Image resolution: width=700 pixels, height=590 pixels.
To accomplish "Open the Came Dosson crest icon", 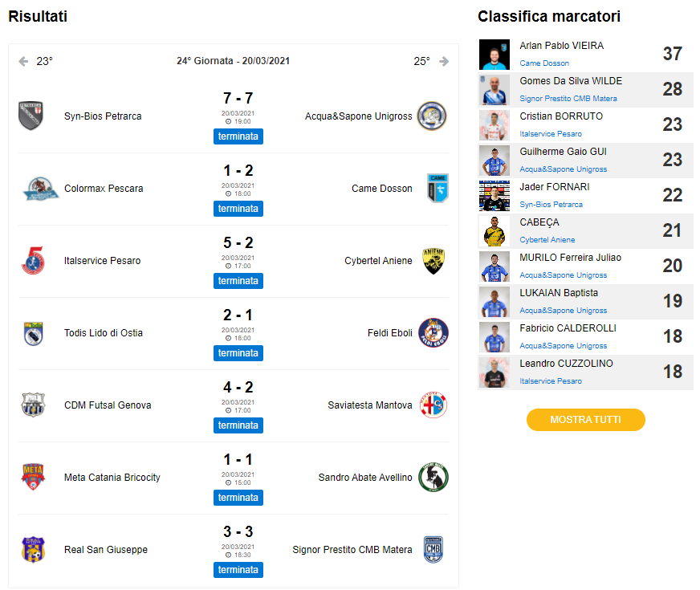I will point(437,188).
